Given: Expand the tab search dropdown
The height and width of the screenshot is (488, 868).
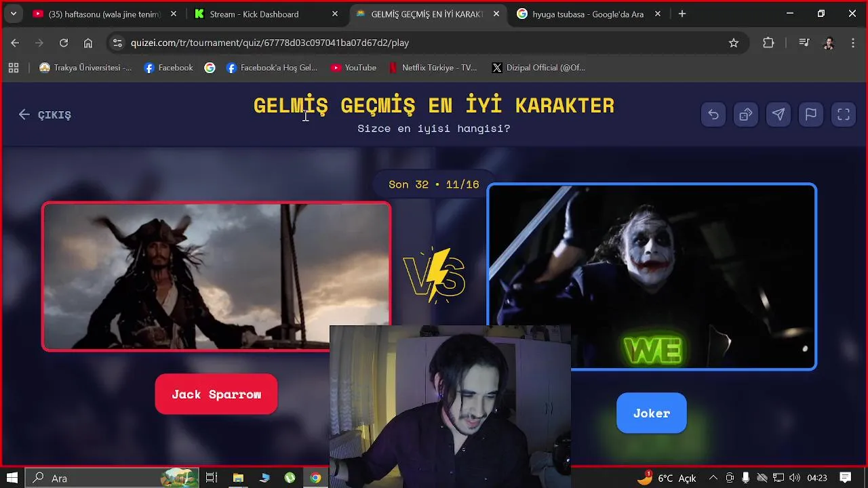Looking at the screenshot, I should 13,14.
